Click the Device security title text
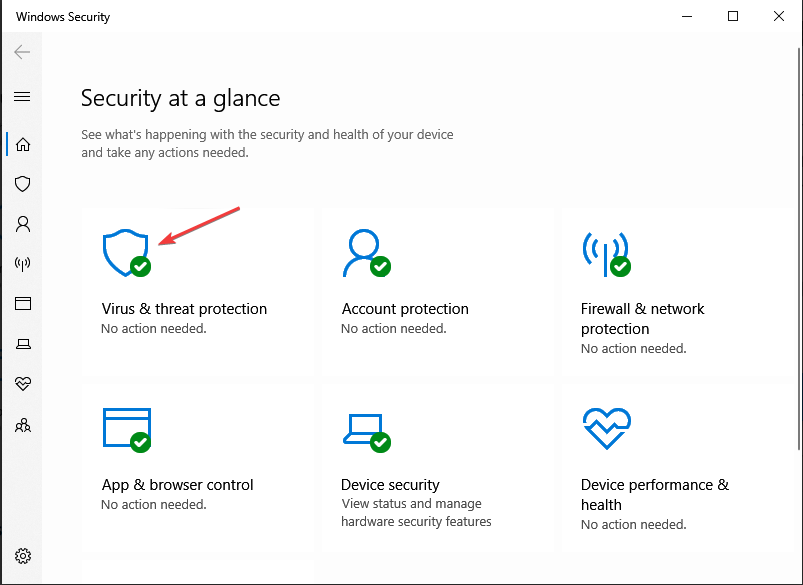Screen dimensions: 803x585 coord(390,485)
